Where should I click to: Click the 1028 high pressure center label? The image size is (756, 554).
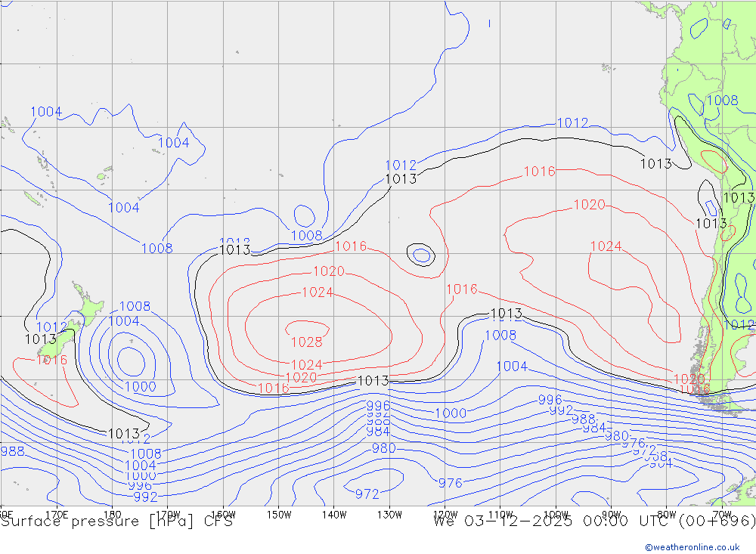click(307, 342)
